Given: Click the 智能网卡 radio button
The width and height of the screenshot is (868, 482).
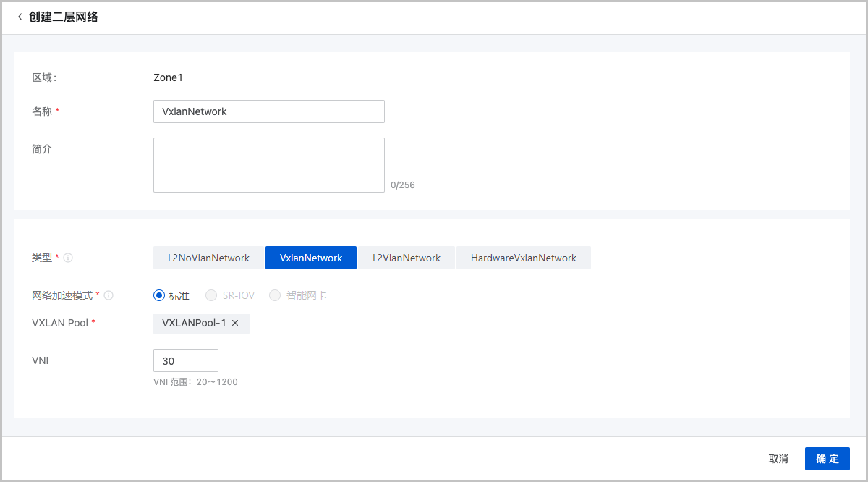Looking at the screenshot, I should (275, 295).
